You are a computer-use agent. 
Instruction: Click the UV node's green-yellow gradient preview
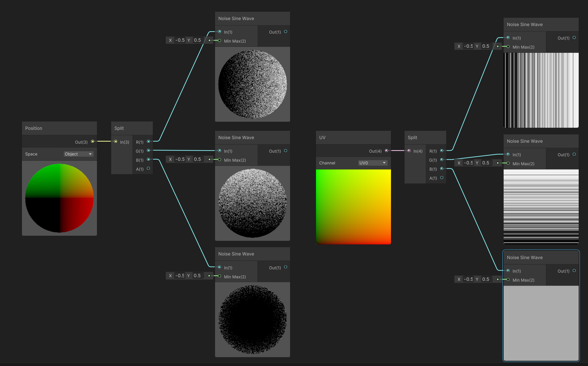353,207
